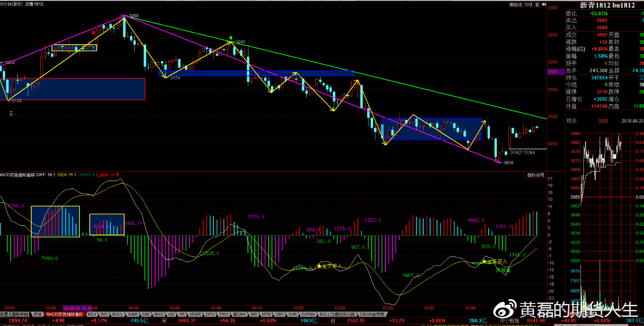The height and width of the screenshot is (326, 644).
Task: Open the 指标说明 indicator description
Action: (536, 175)
